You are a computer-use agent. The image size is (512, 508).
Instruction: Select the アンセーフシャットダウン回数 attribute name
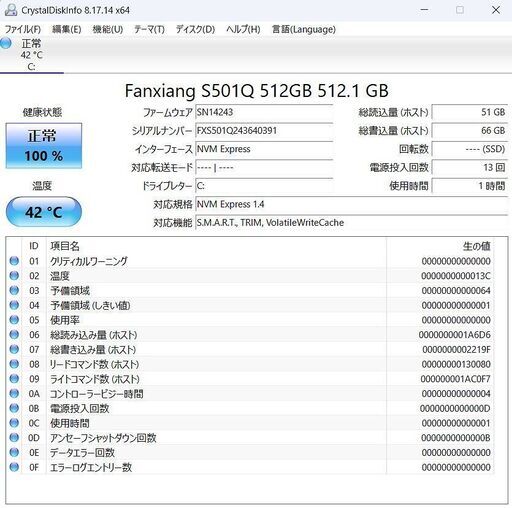(x=103, y=438)
